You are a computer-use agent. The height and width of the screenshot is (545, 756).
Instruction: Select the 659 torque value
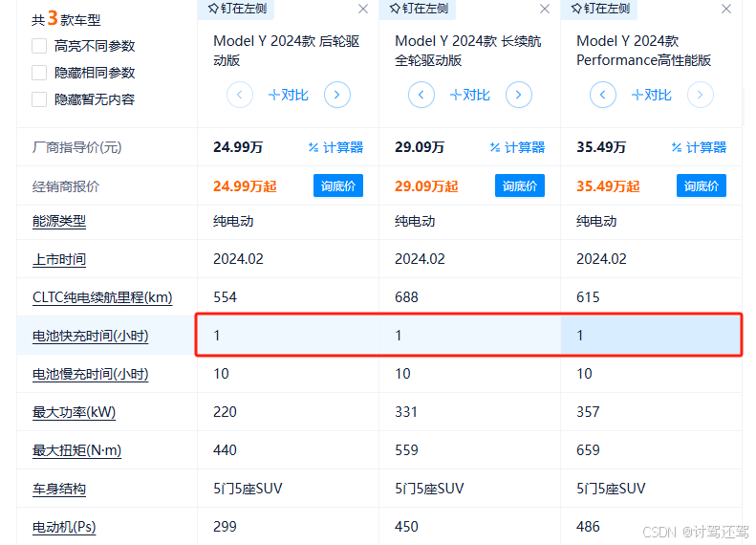(x=588, y=450)
